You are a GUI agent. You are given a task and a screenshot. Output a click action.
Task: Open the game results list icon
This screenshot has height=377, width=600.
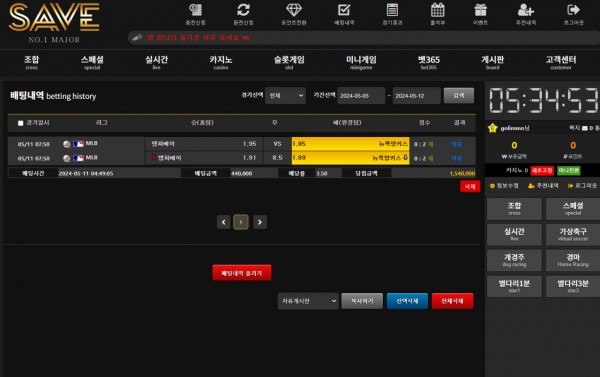(x=392, y=10)
